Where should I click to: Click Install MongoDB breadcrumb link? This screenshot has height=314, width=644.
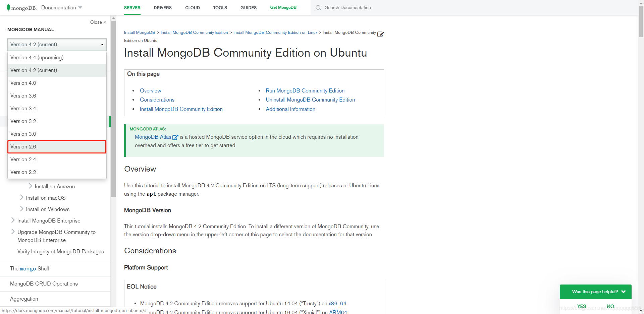coord(140,33)
